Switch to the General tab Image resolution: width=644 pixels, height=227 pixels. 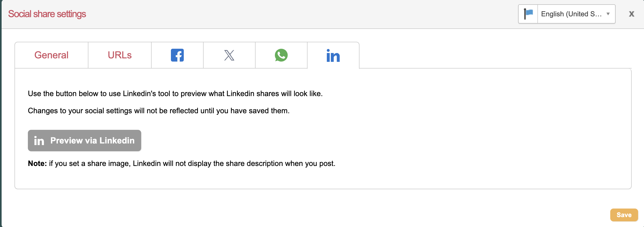[51, 55]
